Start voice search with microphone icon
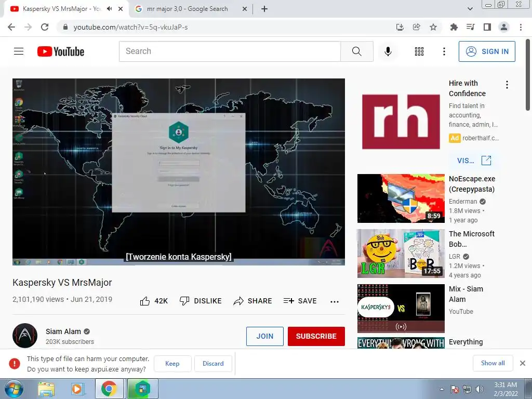 (x=388, y=51)
